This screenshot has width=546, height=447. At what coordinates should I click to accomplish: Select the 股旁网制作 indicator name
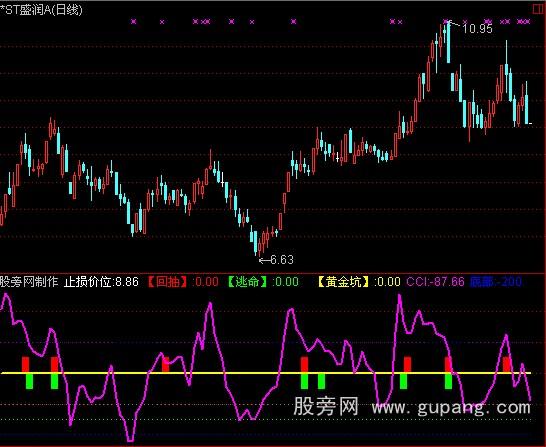pyautogui.click(x=29, y=282)
